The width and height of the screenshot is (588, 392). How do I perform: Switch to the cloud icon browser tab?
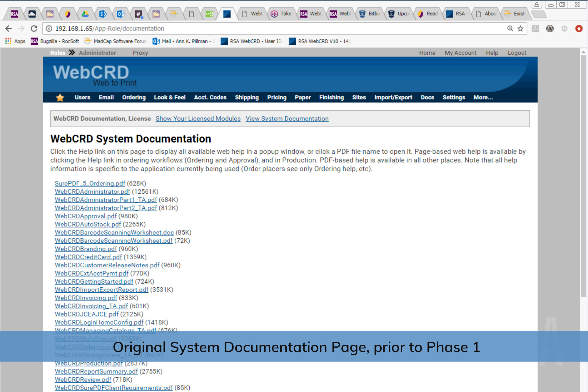coord(32,14)
